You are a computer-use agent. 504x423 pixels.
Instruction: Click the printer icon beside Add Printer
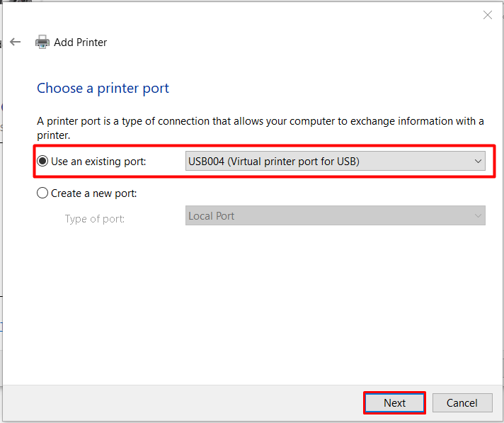pos(42,42)
